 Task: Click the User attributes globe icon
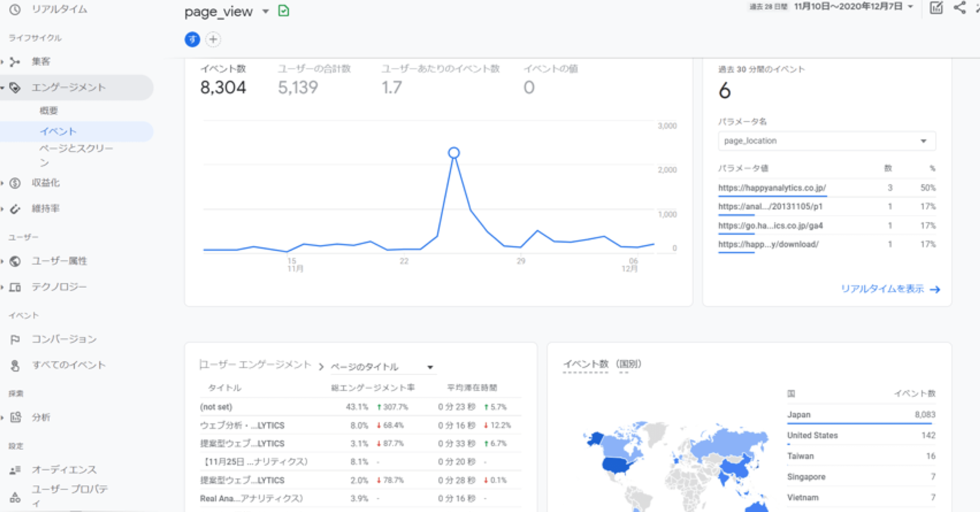15,261
